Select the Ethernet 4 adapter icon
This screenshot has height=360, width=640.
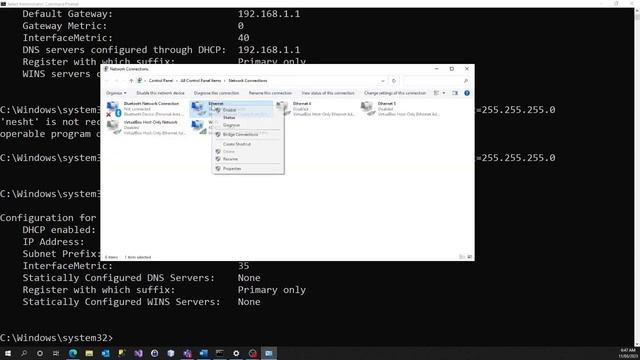pos(283,109)
